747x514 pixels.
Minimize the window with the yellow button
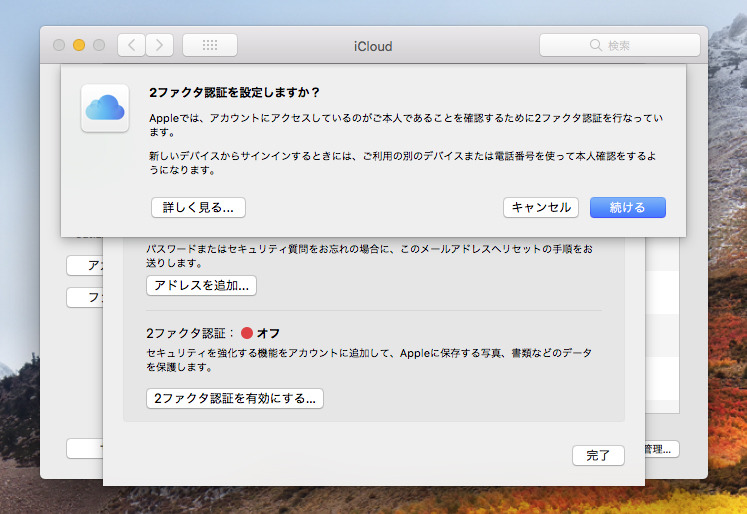click(x=79, y=45)
